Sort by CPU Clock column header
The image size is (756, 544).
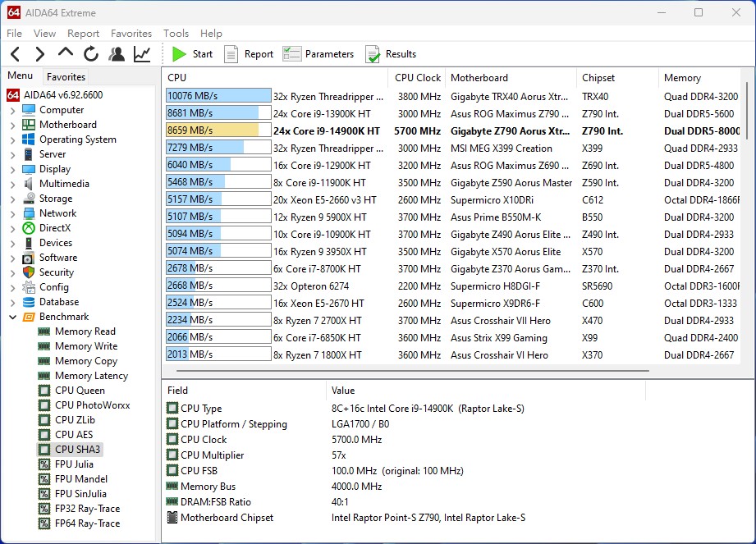click(417, 78)
